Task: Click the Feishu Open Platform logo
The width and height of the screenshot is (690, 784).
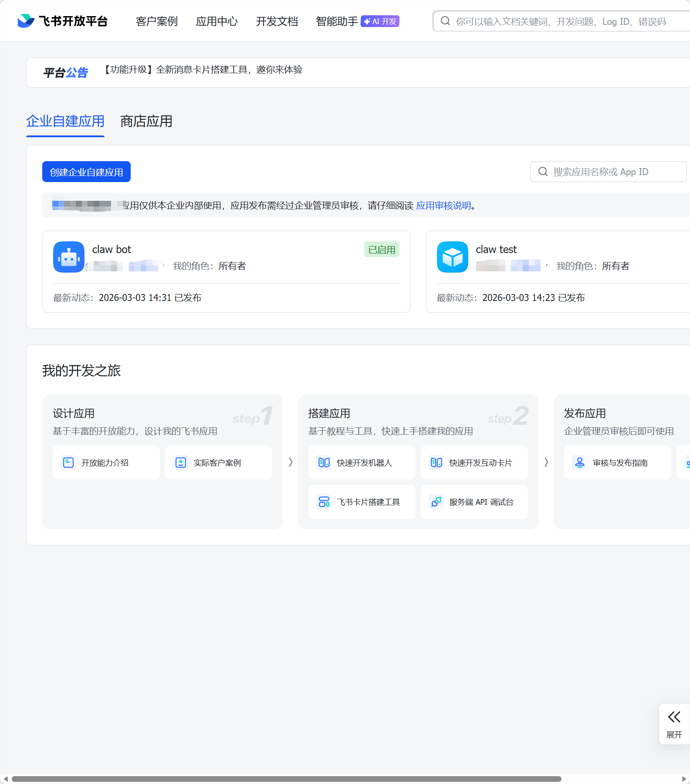Action: coord(63,21)
